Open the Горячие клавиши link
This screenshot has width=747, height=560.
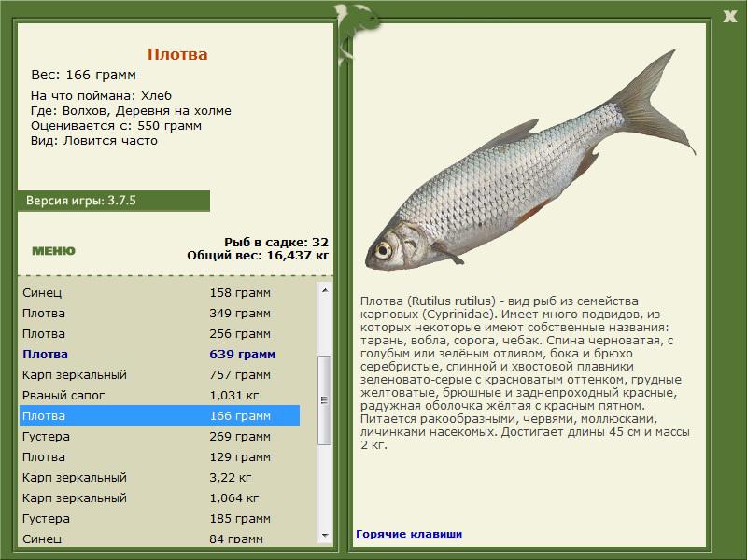tap(408, 534)
